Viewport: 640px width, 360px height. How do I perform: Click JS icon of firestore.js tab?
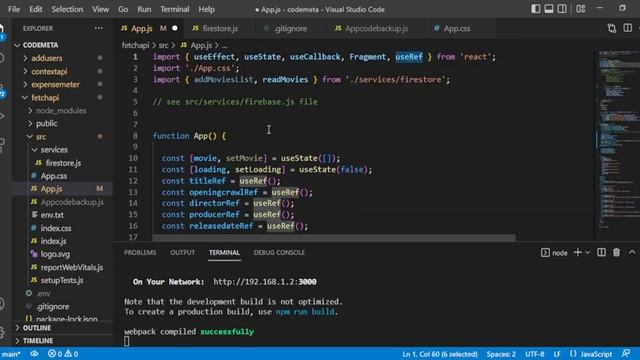click(x=196, y=28)
